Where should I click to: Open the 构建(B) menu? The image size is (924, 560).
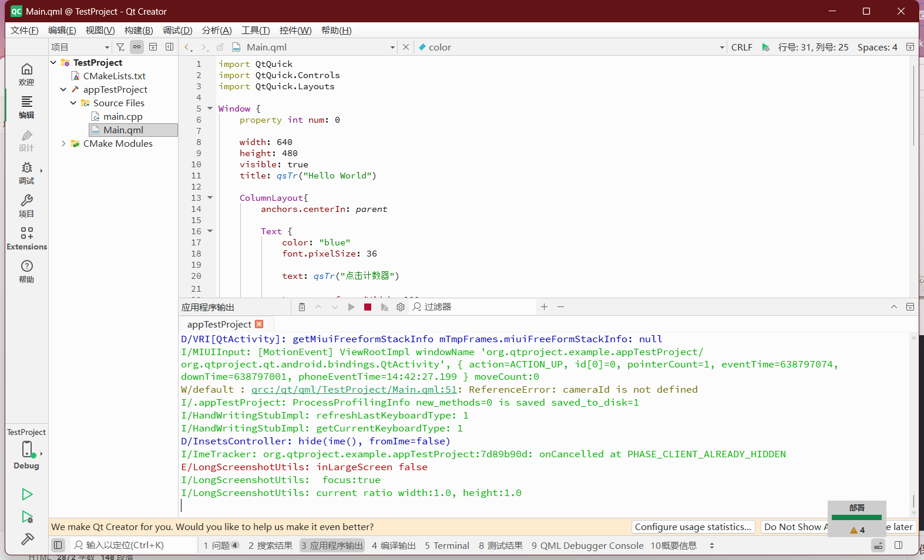pyautogui.click(x=139, y=31)
